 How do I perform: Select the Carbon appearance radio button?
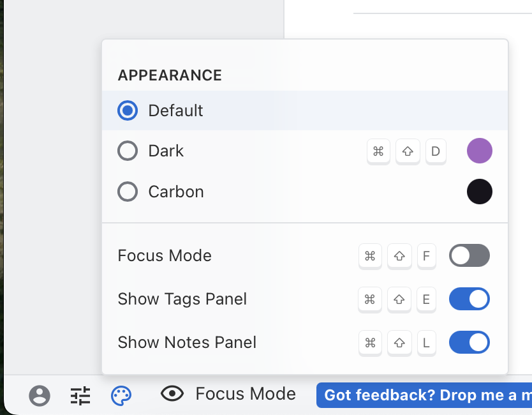(x=128, y=192)
